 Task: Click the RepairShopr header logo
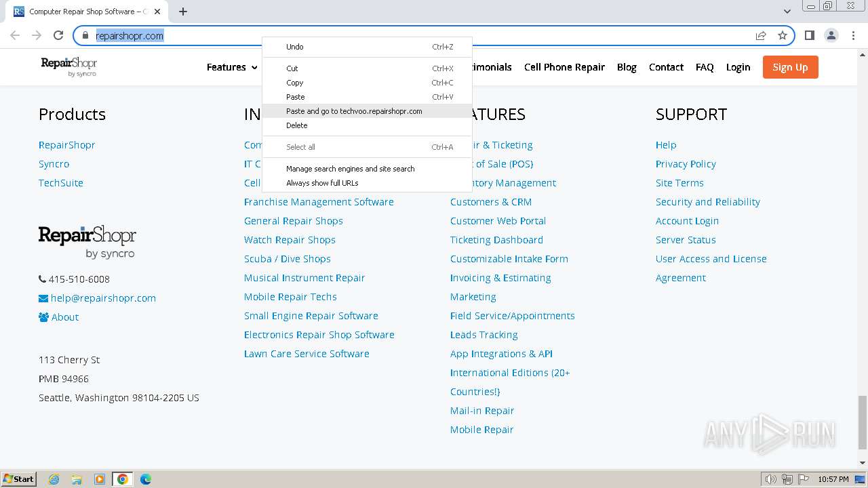tap(69, 66)
